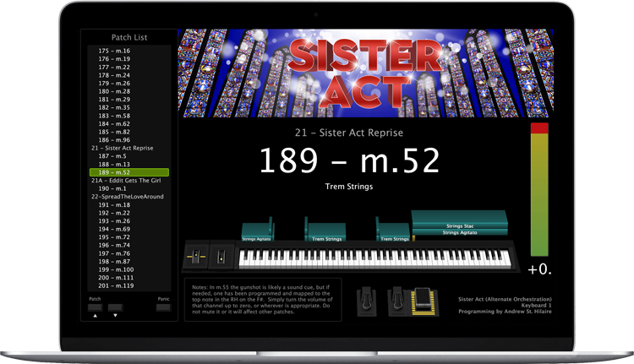This screenshot has width=634, height=364.
Task: Select patch 199 - m.100
Action: coord(116,269)
